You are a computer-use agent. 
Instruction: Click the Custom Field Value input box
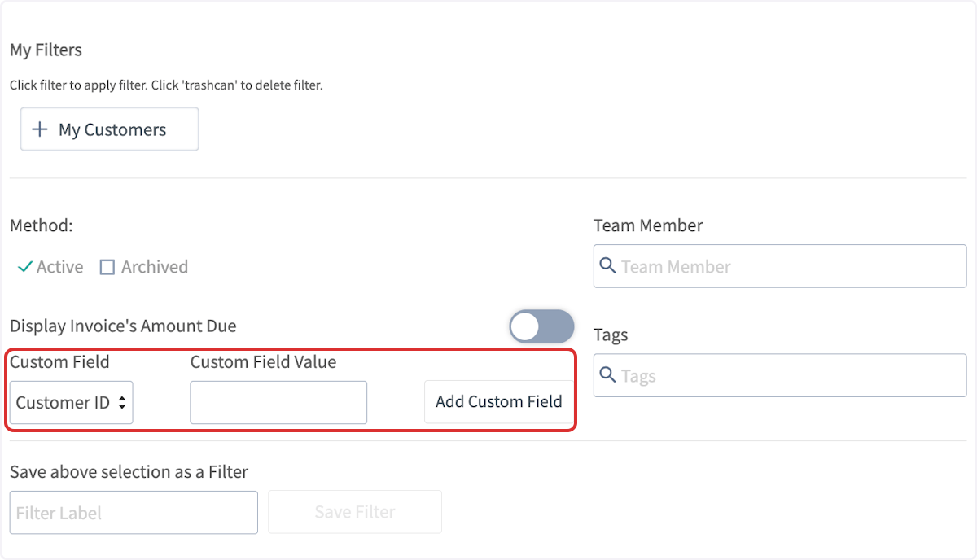coord(278,402)
